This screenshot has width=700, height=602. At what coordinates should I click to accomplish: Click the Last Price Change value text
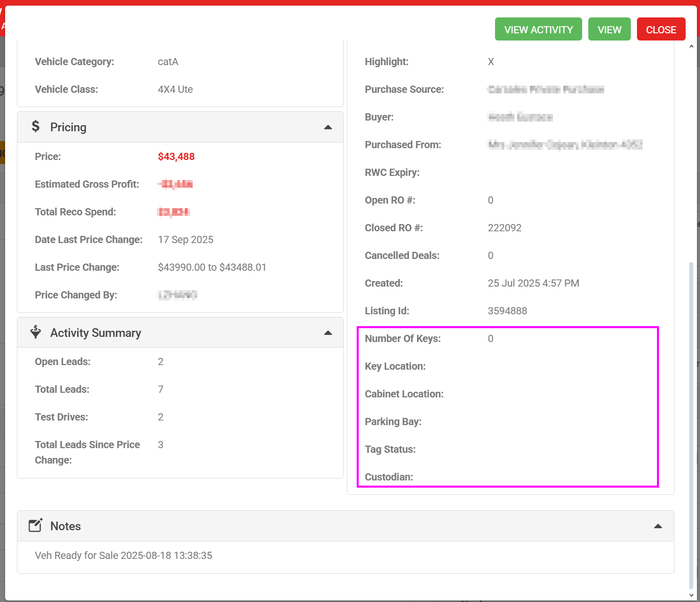tap(212, 267)
